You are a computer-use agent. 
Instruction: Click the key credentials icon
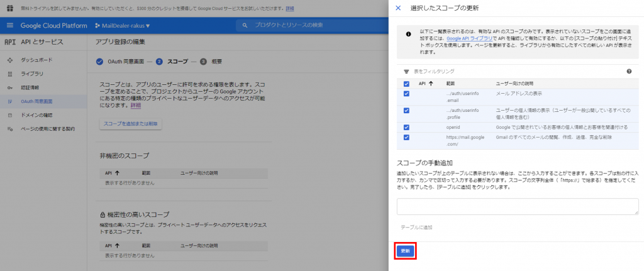[x=10, y=87]
